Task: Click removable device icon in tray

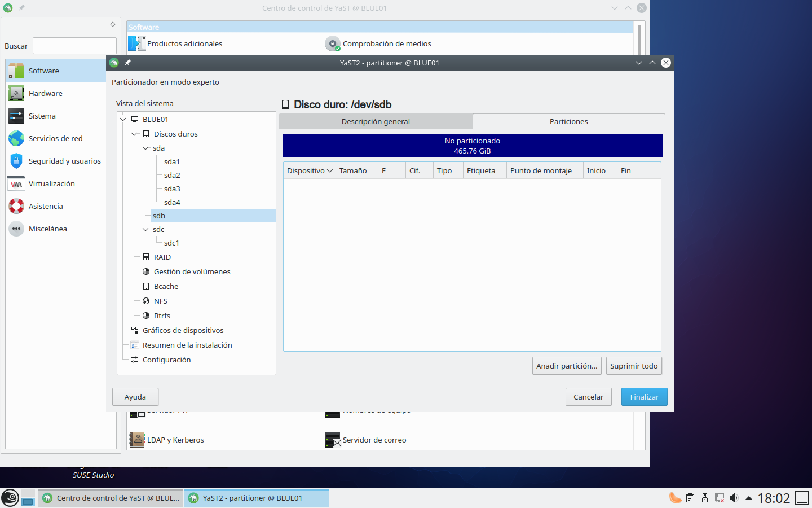Action: point(704,498)
